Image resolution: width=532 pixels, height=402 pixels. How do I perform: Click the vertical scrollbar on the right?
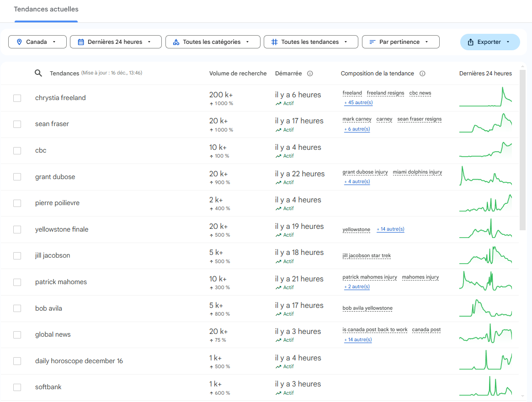(x=522, y=151)
